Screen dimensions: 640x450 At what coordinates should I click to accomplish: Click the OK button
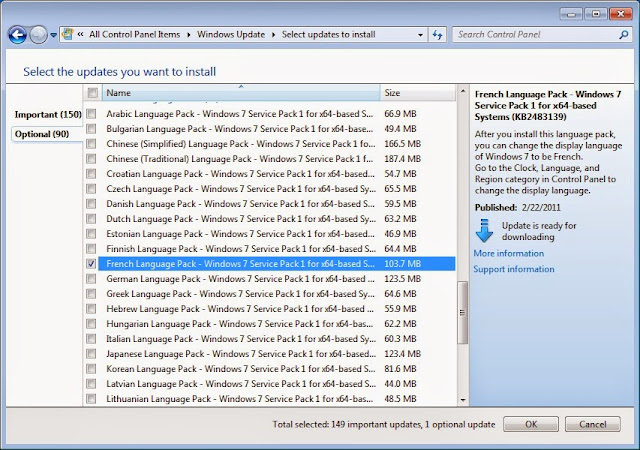(531, 424)
